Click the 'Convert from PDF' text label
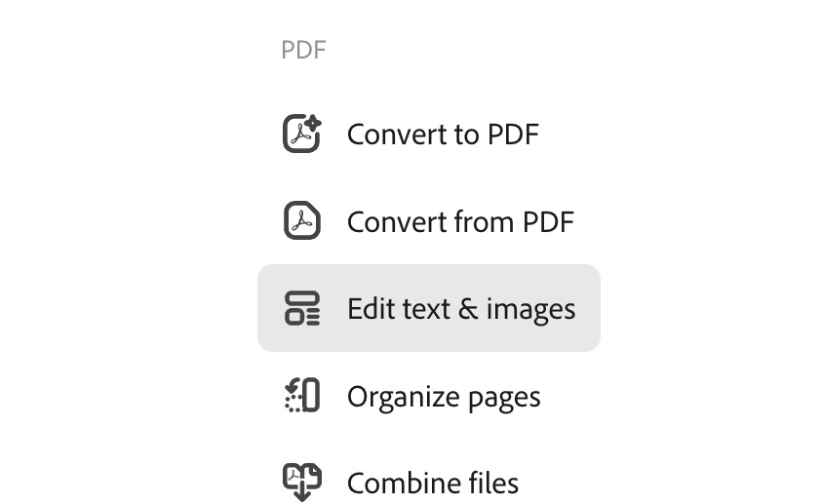Screen dimensions: 821x504 tap(461, 222)
